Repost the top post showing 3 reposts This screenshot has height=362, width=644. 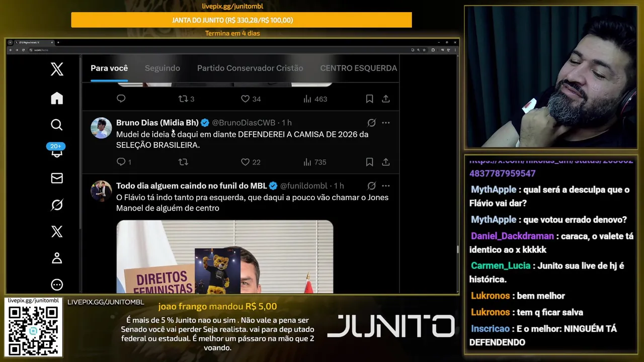tap(186, 99)
